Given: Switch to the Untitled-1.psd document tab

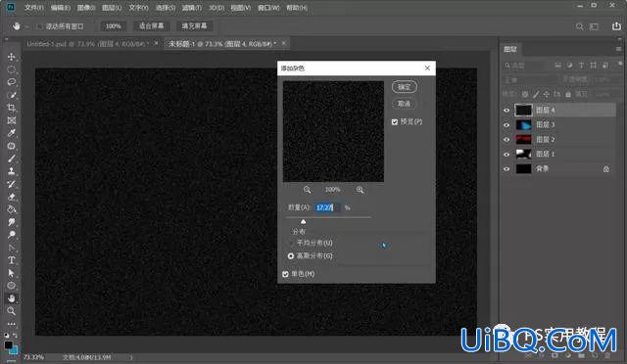Looking at the screenshot, I should point(88,44).
